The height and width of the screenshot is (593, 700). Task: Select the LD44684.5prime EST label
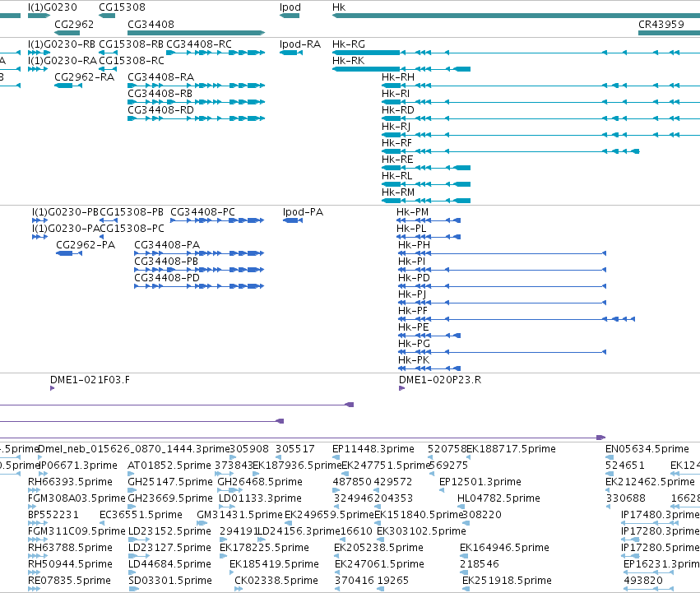point(169,564)
